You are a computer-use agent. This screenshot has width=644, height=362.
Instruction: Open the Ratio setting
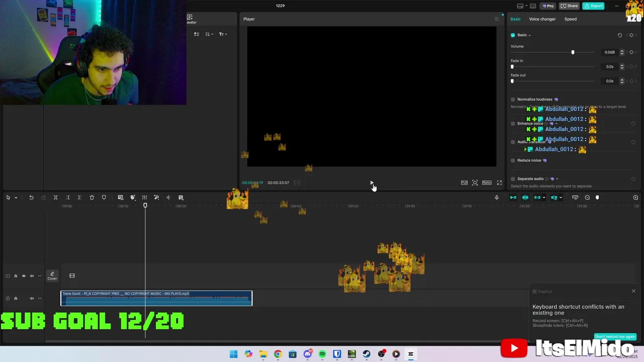coord(487,183)
